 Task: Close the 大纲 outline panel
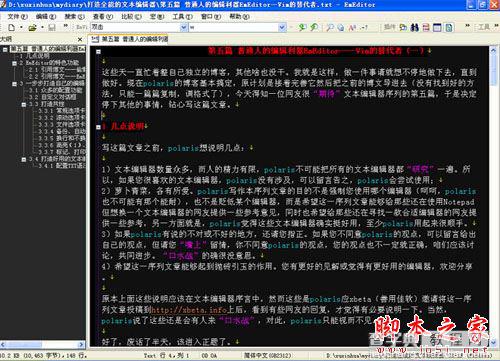point(80,40)
